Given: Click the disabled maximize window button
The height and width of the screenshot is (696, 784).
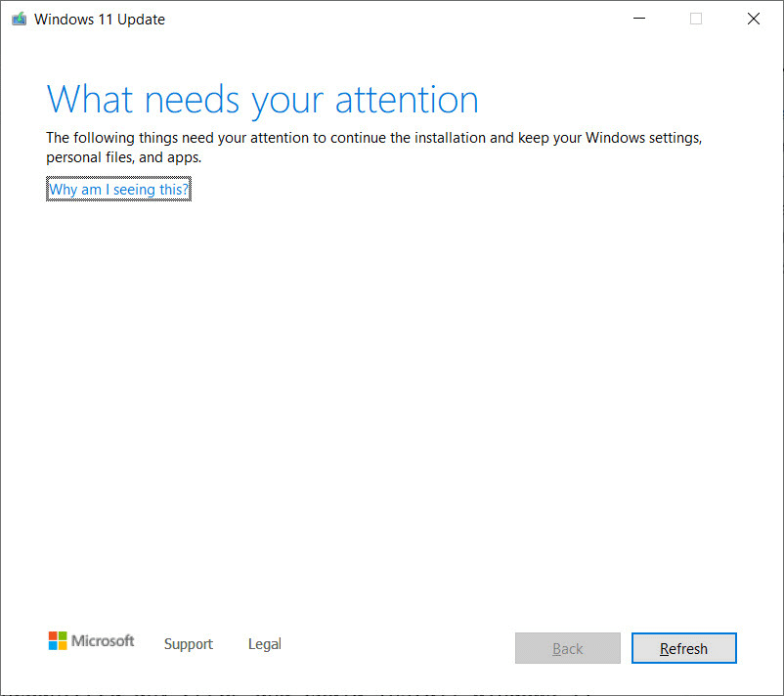Looking at the screenshot, I should (x=695, y=19).
